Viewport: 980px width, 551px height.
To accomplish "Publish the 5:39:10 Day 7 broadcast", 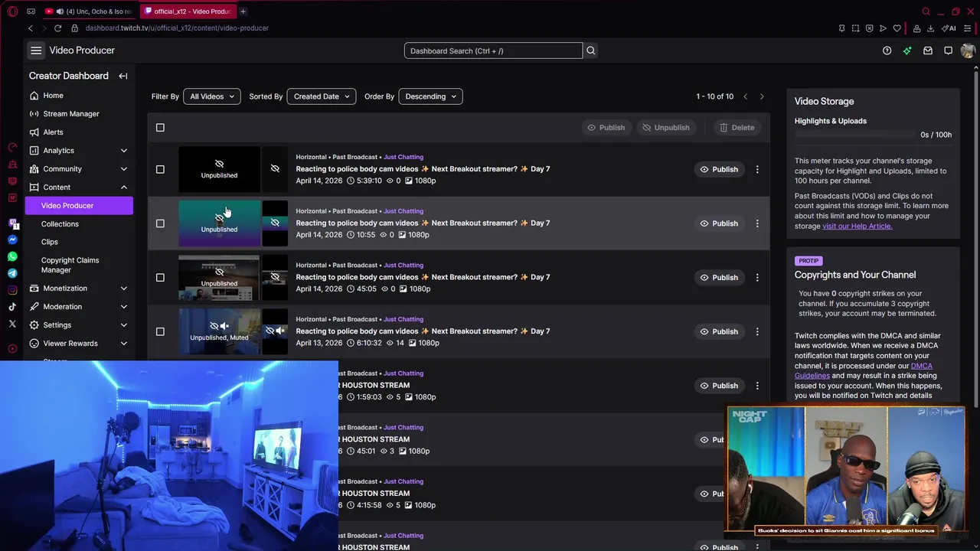I will tap(719, 169).
